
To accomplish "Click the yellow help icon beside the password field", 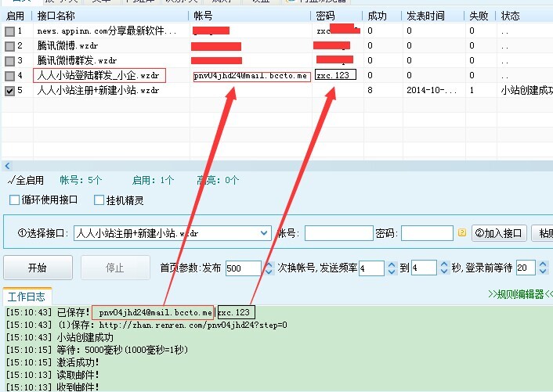I will [461, 232].
